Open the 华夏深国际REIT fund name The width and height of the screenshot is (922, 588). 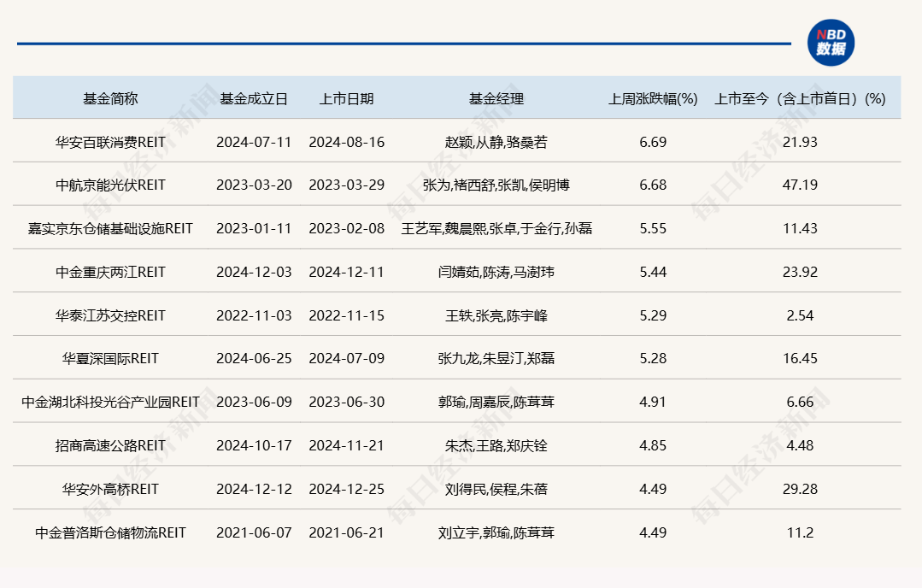[110, 359]
